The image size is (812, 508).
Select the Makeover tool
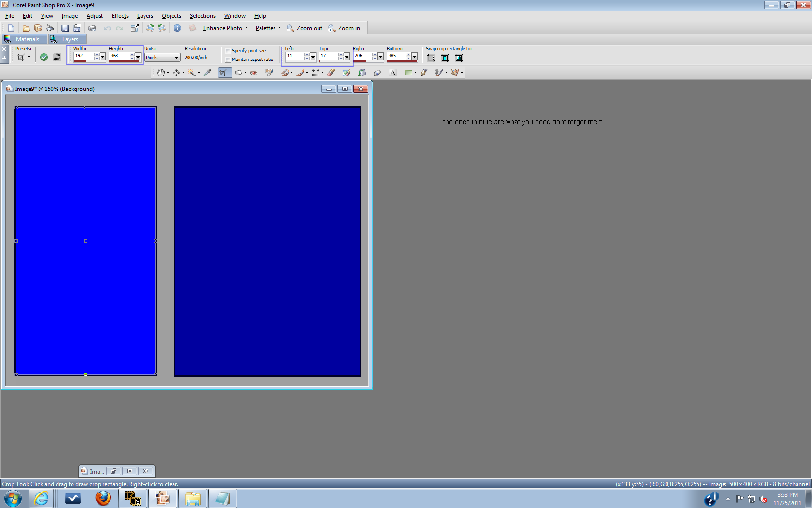269,73
